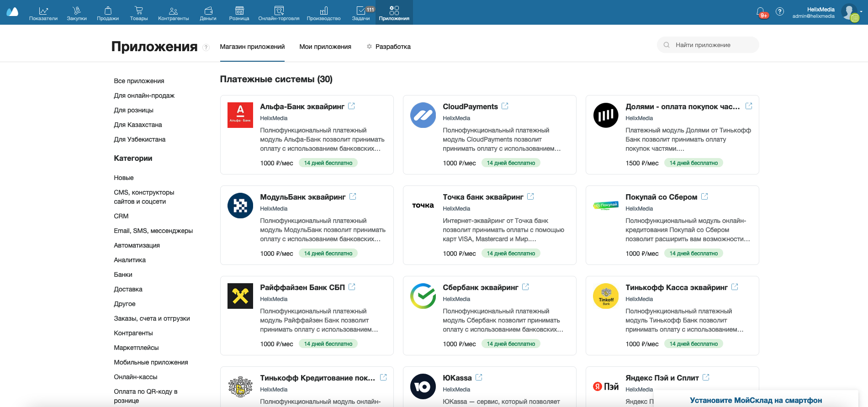Viewport: 868px width, 407px height.
Task: Open the МодульБанк эквайринг title
Action: coord(303,197)
